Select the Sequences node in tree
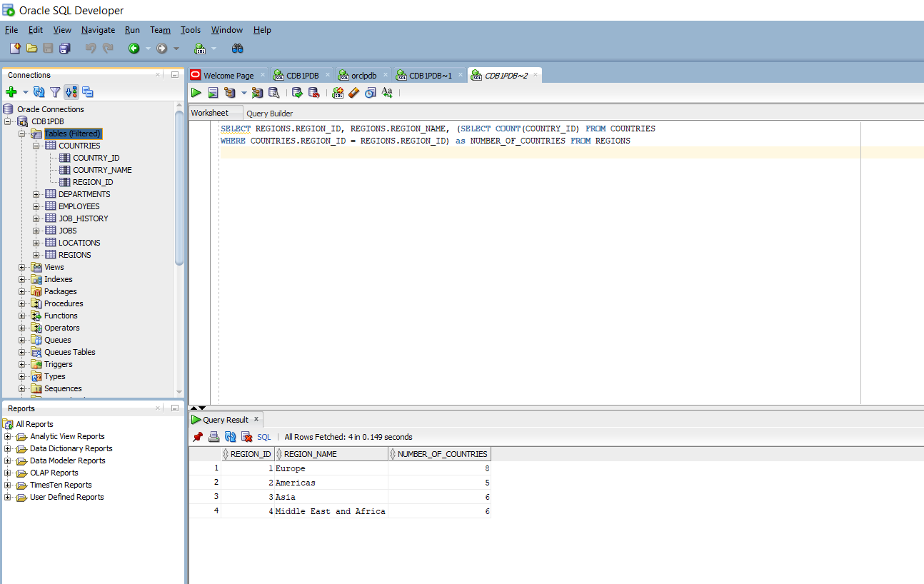This screenshot has height=584, width=924. (x=63, y=388)
